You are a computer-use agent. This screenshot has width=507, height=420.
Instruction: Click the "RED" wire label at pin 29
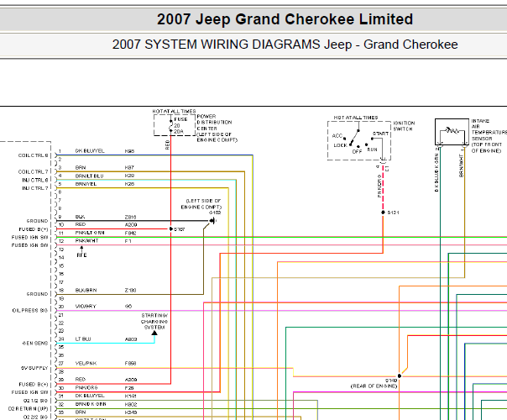click(81, 379)
